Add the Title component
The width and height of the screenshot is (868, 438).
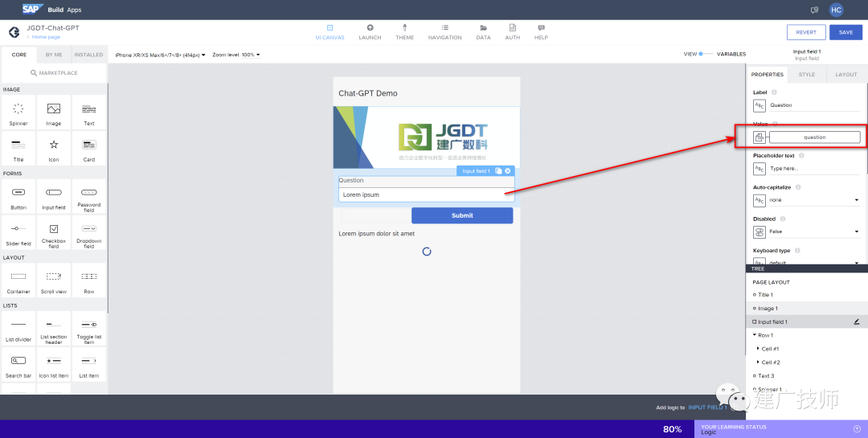coord(18,148)
